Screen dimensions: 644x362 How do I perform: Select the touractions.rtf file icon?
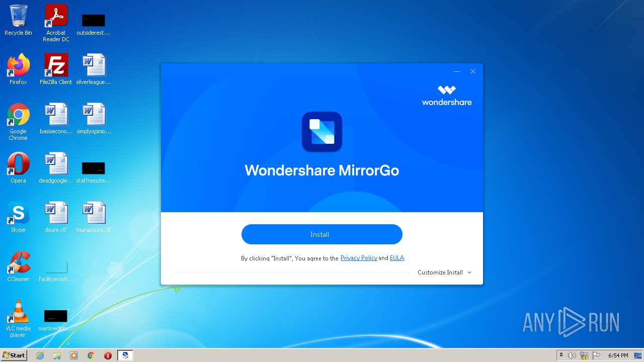94,217
